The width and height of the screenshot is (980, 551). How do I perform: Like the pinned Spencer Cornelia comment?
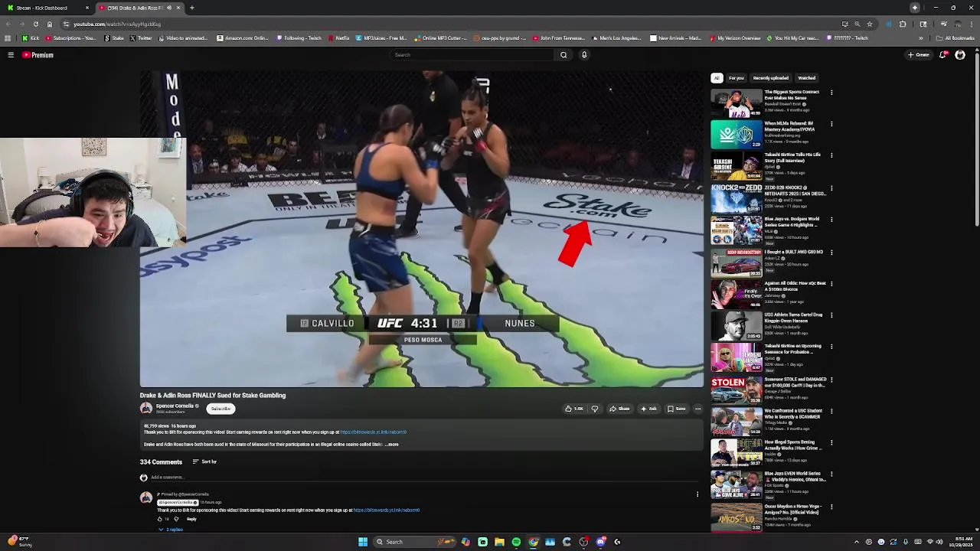click(160, 519)
